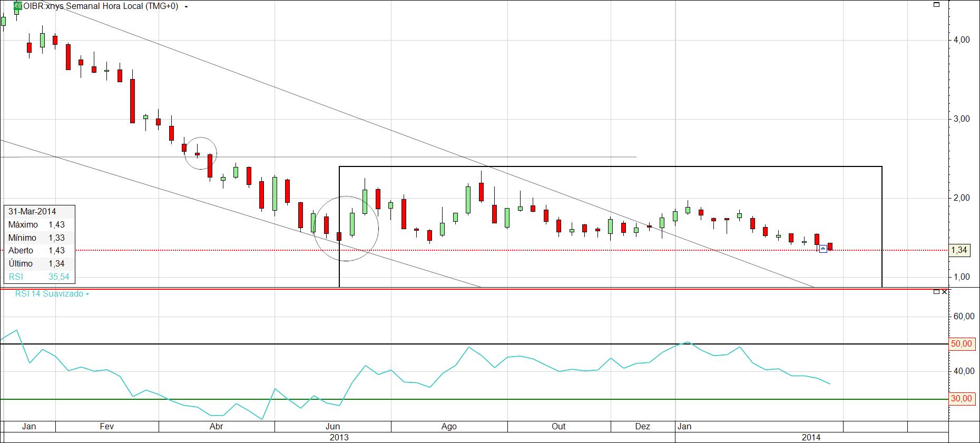The width and height of the screenshot is (980, 443).
Task: Open the RSI 14 Suavizado indicator dropdown arrow
Action: point(87,294)
